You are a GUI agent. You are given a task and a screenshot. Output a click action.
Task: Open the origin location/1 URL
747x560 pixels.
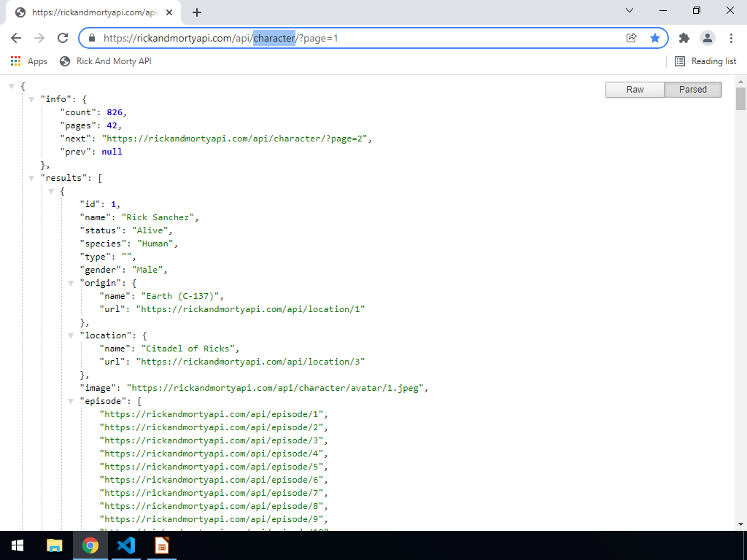[251, 309]
